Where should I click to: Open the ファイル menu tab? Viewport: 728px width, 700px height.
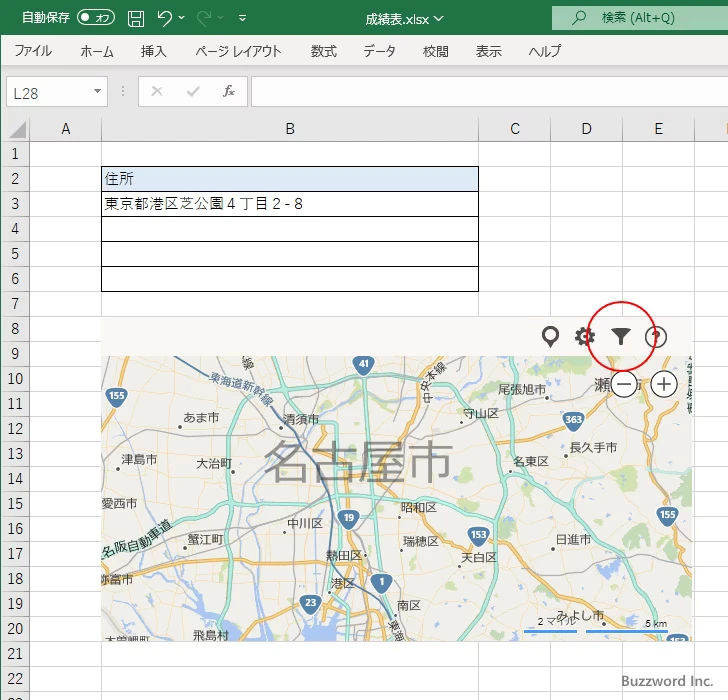click(x=33, y=51)
